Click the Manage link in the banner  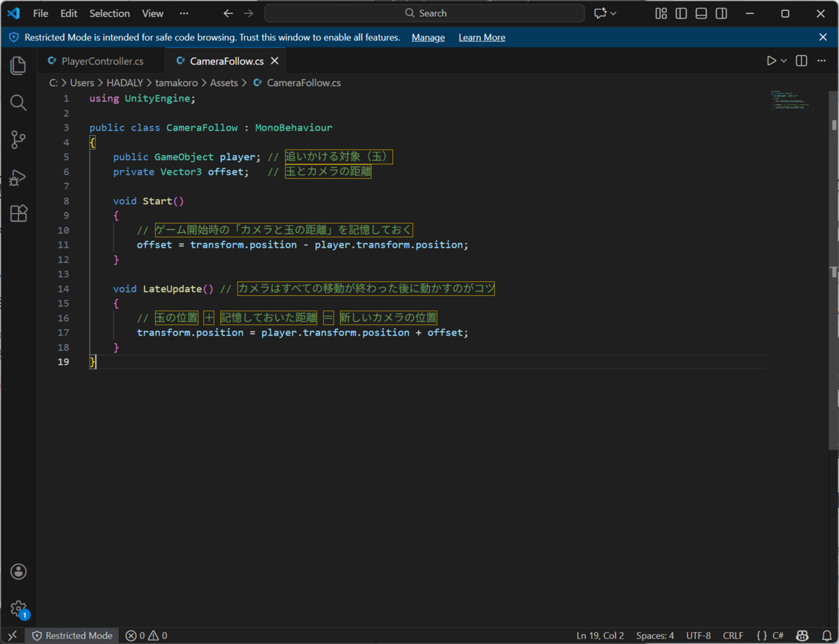pos(428,38)
